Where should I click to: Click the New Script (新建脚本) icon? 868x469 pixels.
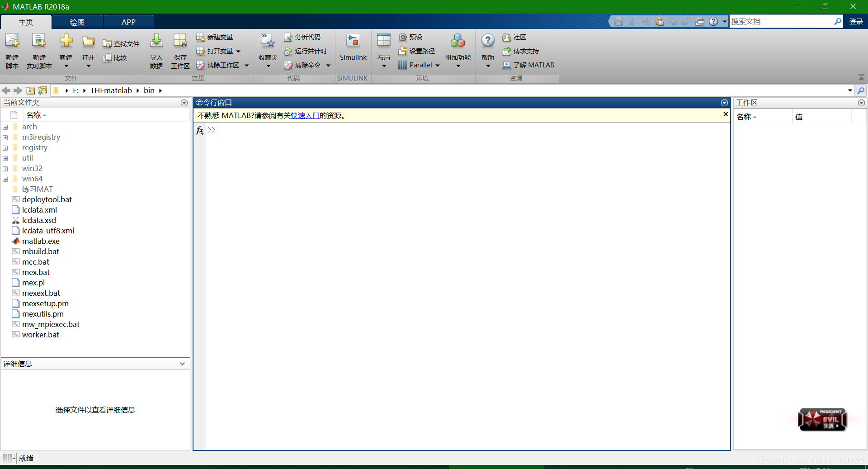12,41
